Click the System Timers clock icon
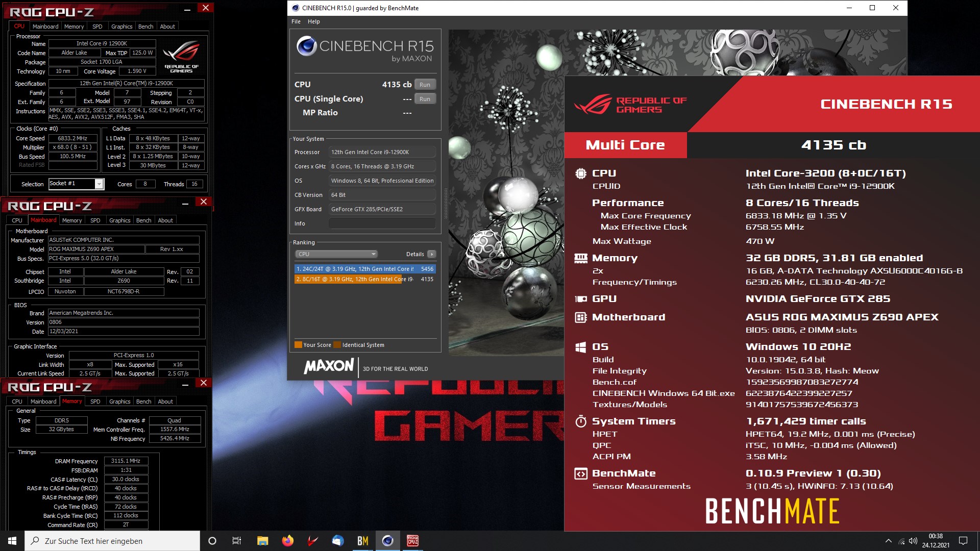The height and width of the screenshot is (551, 980). (581, 421)
